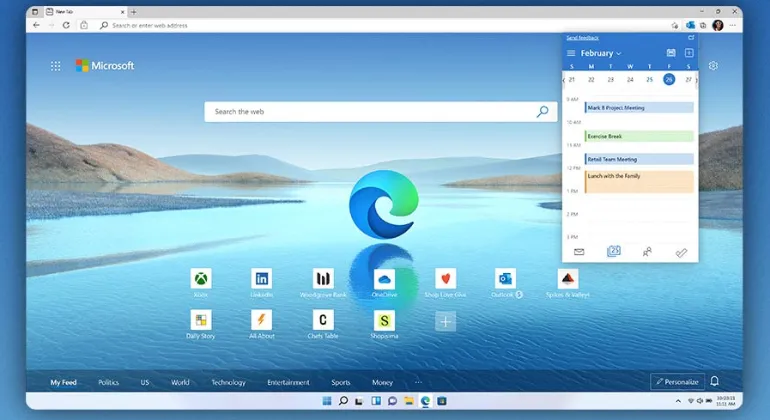Image resolution: width=770 pixels, height=420 pixels.
Task: Click the magnifier in the web search box
Action: pyautogui.click(x=542, y=112)
